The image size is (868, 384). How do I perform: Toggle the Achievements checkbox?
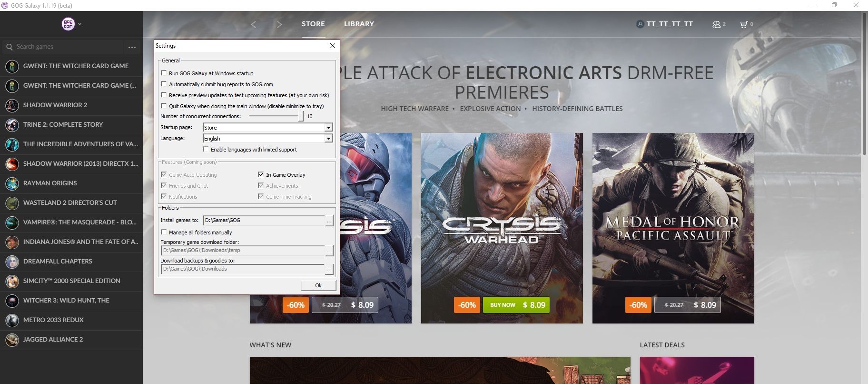261,185
